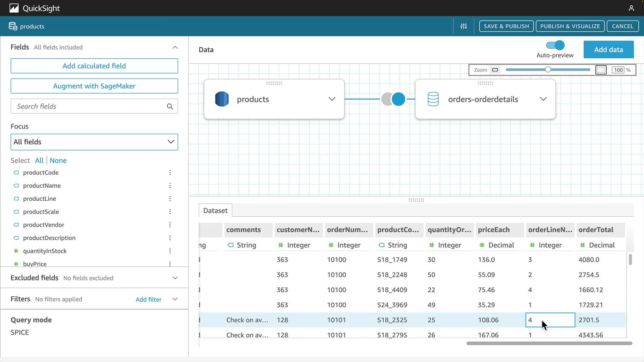Viewport: 644px width, 362px height.
Task: Click the zoom slider handle
Action: pyautogui.click(x=548, y=70)
